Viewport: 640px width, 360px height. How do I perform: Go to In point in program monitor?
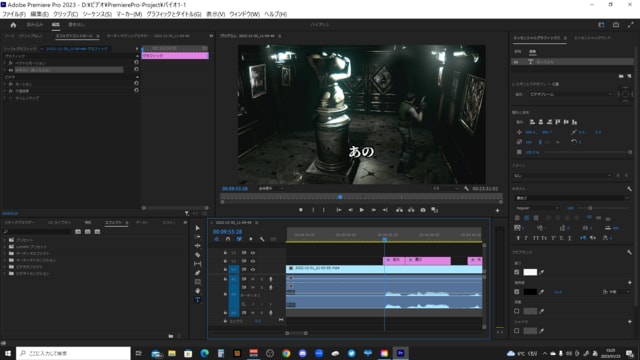pyautogui.click(x=339, y=210)
